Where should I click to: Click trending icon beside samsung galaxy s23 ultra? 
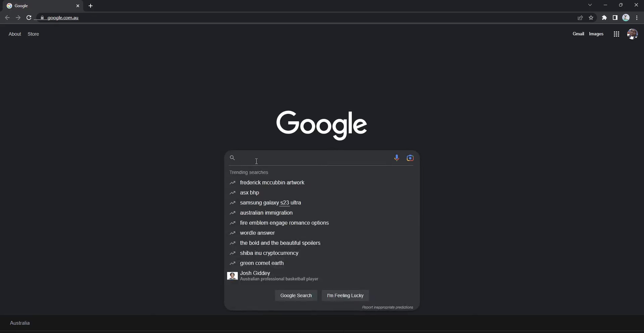(232, 203)
